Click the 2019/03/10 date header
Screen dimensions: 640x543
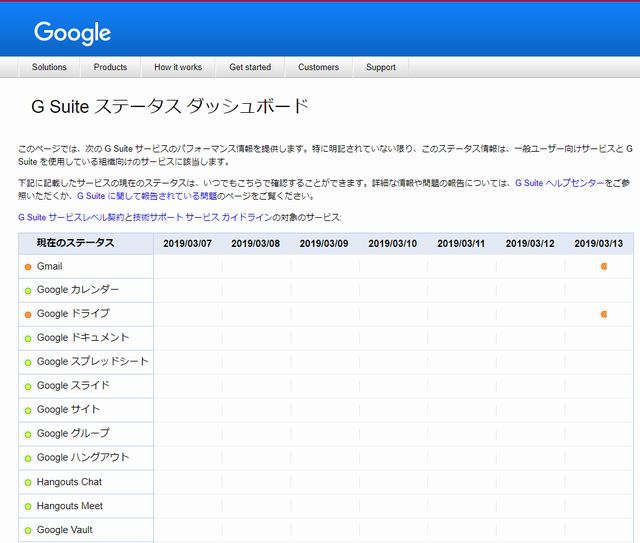pyautogui.click(x=392, y=244)
